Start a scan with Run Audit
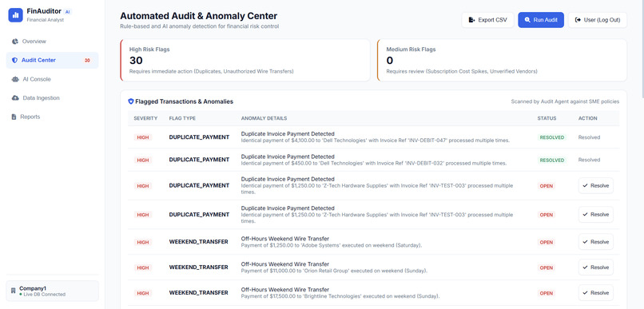This screenshot has height=309, width=644. coord(541,20)
